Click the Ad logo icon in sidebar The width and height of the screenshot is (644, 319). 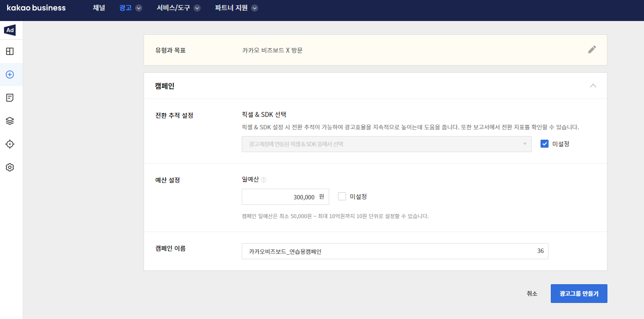point(10,30)
